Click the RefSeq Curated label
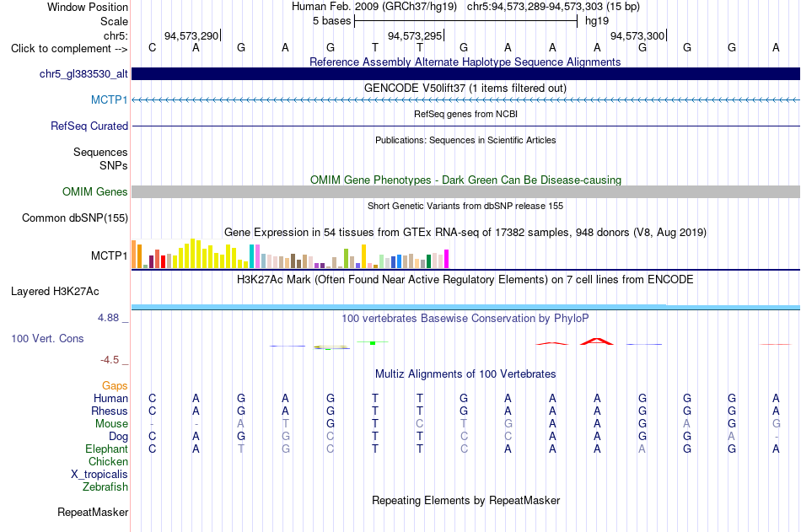801x532 pixels. (x=89, y=126)
